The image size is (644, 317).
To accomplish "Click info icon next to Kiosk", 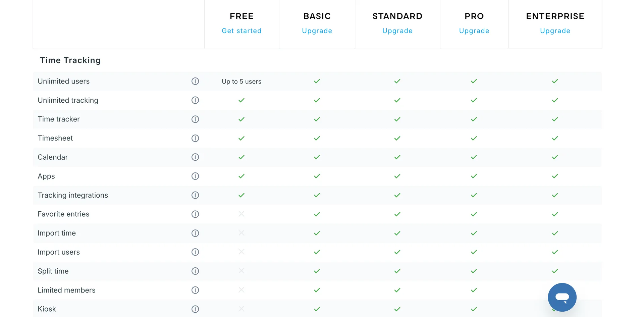I will 195,309.
